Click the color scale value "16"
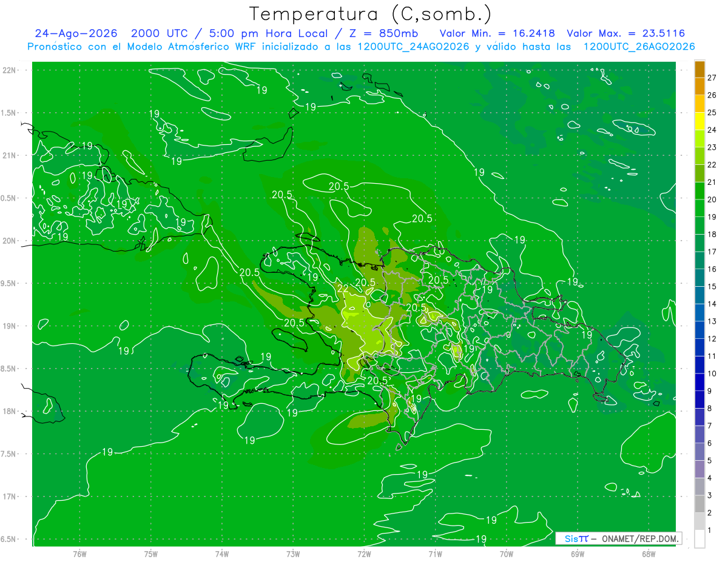Viewport: 728px width, 562px height. [x=712, y=269]
